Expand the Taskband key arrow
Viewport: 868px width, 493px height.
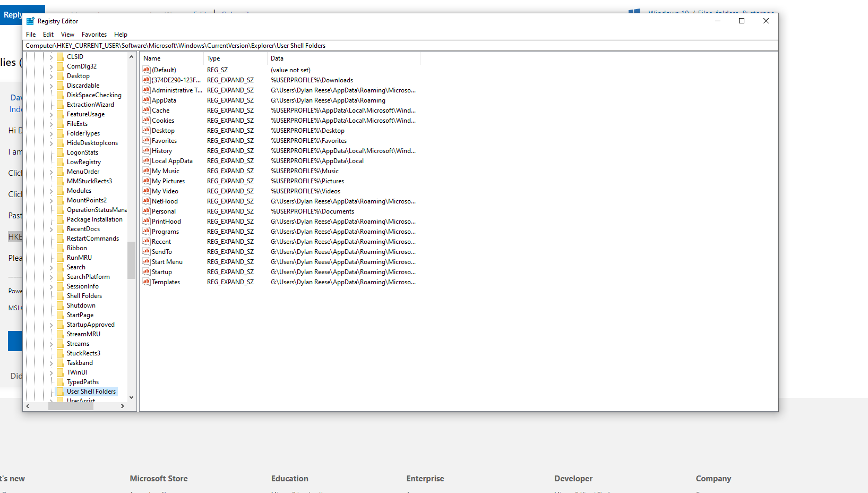(x=51, y=363)
